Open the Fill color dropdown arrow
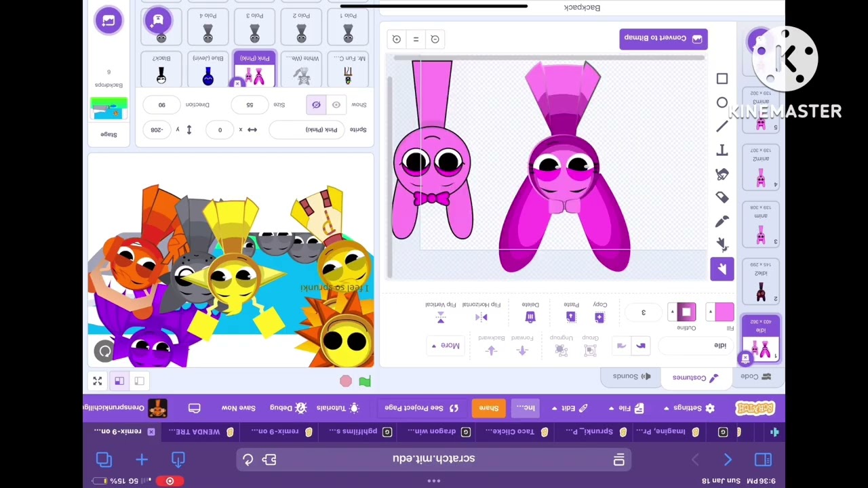 [x=711, y=312]
